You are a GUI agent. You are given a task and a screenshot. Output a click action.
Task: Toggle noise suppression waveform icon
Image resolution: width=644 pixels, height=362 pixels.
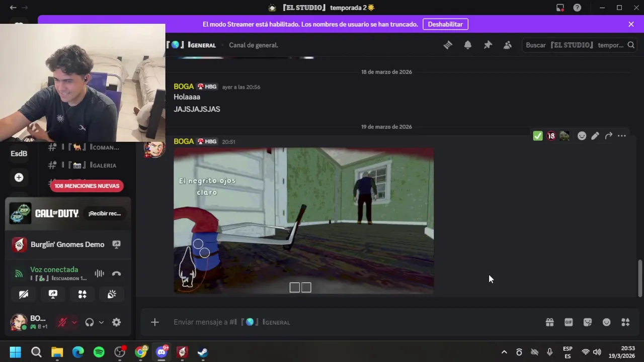pyautogui.click(x=99, y=274)
